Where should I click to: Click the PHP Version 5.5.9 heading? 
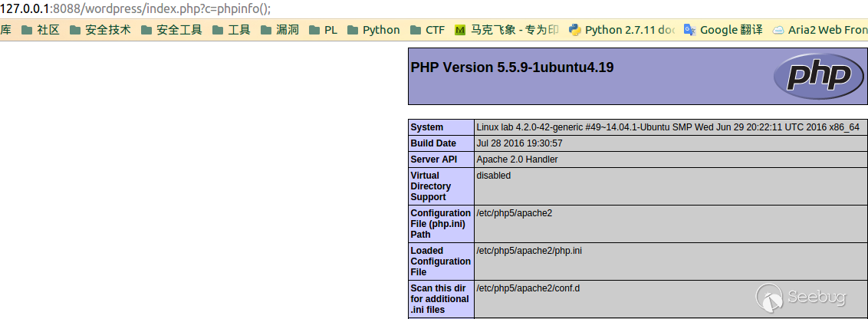coord(512,67)
